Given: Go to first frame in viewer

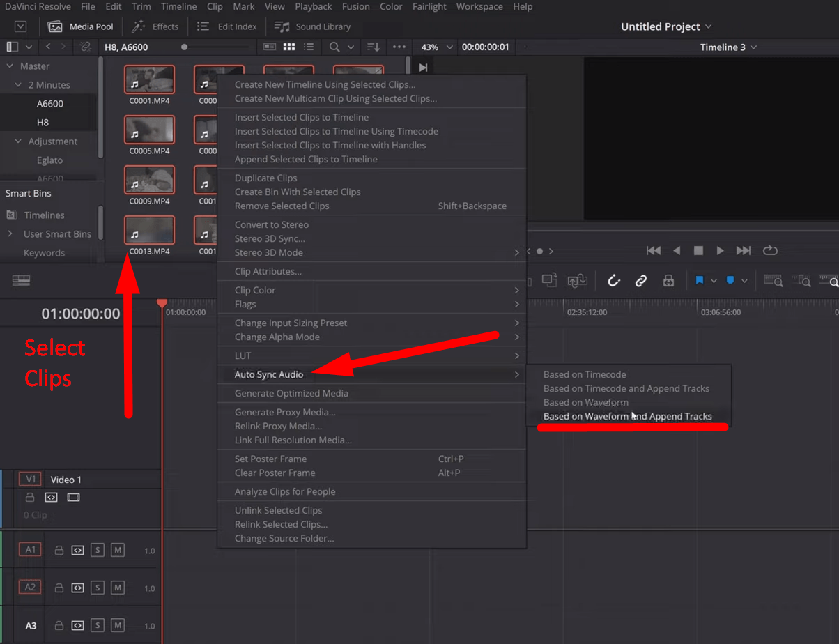Looking at the screenshot, I should pyautogui.click(x=654, y=250).
